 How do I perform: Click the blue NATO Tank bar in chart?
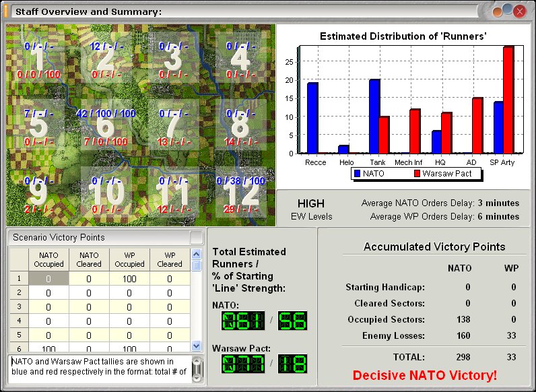374,117
